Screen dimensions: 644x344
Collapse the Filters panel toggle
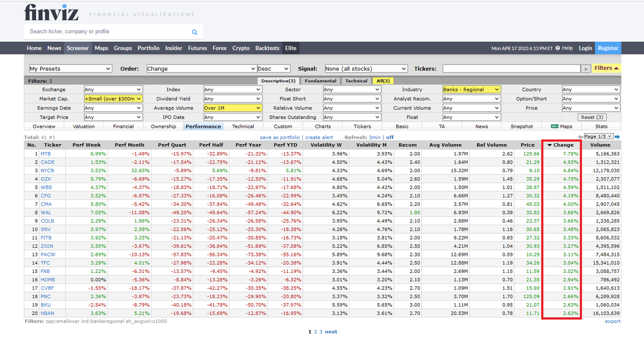(x=606, y=68)
